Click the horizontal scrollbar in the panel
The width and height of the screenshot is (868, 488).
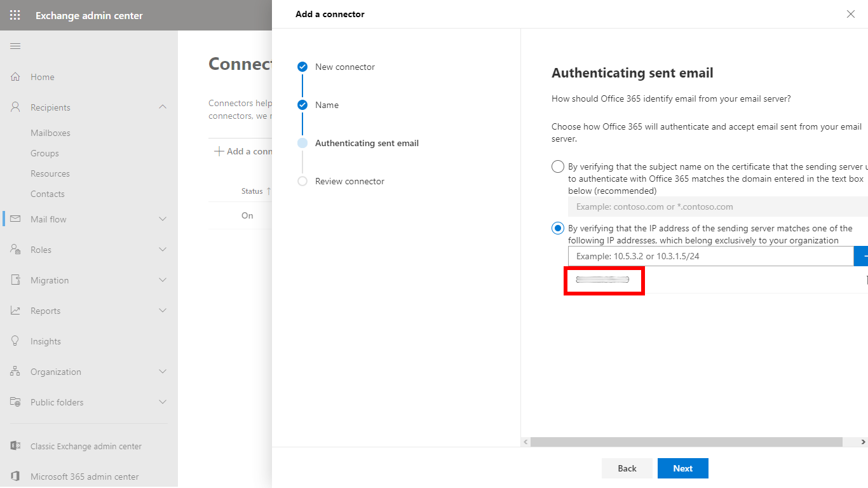pyautogui.click(x=686, y=442)
